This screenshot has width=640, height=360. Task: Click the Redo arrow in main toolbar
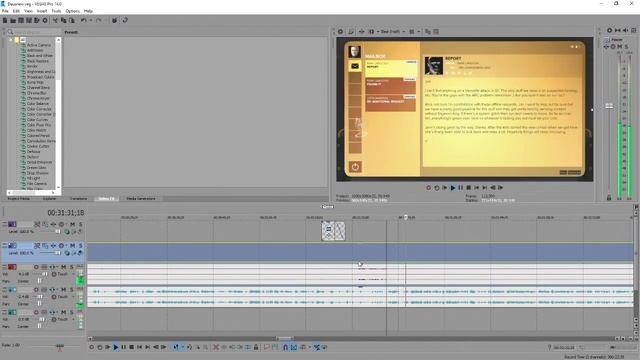pyautogui.click(x=98, y=20)
